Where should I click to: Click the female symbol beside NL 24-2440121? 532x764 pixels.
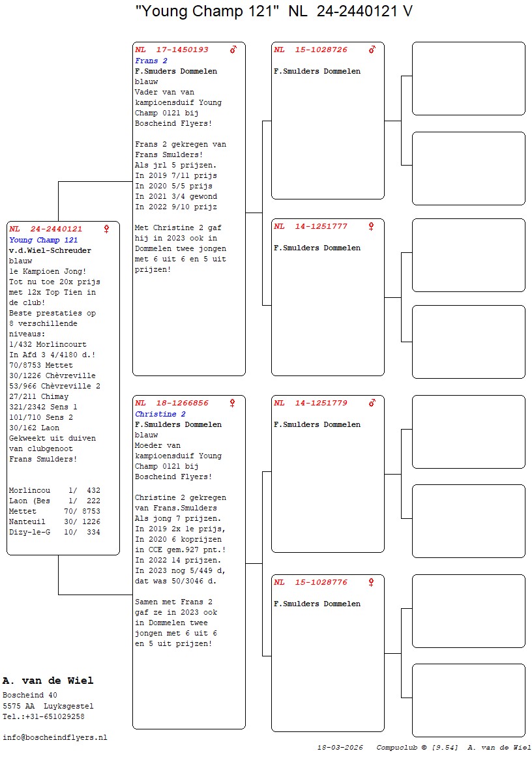(x=106, y=229)
